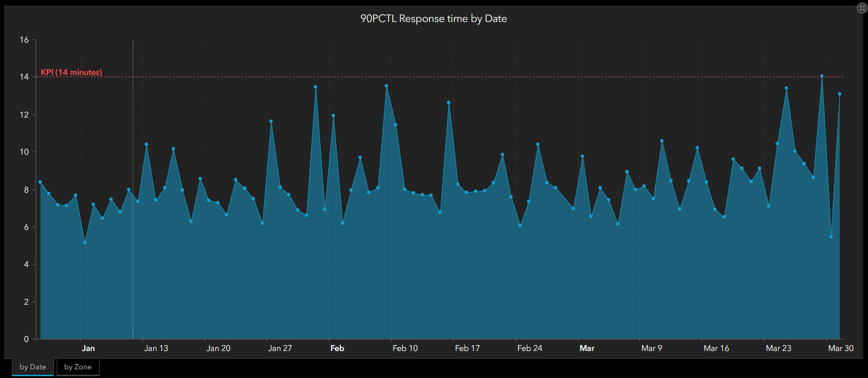Click the 'Mar 9' x-axis label

click(x=651, y=348)
